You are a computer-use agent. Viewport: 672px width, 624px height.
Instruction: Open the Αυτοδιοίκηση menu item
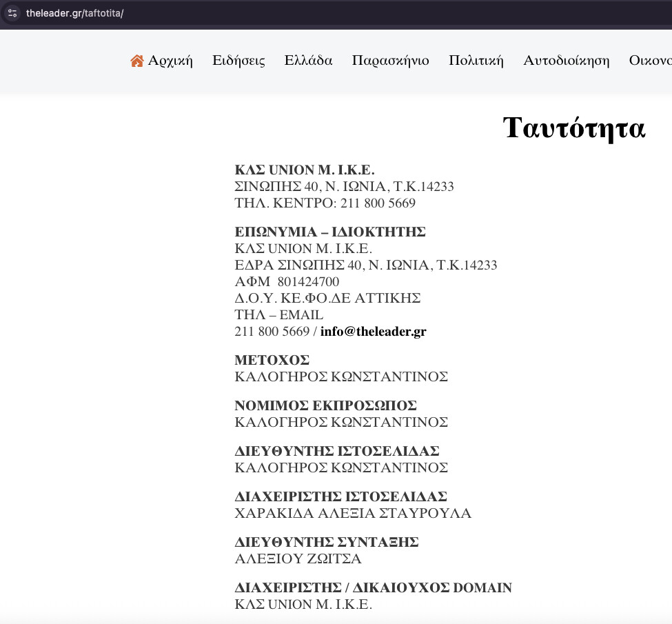567,61
